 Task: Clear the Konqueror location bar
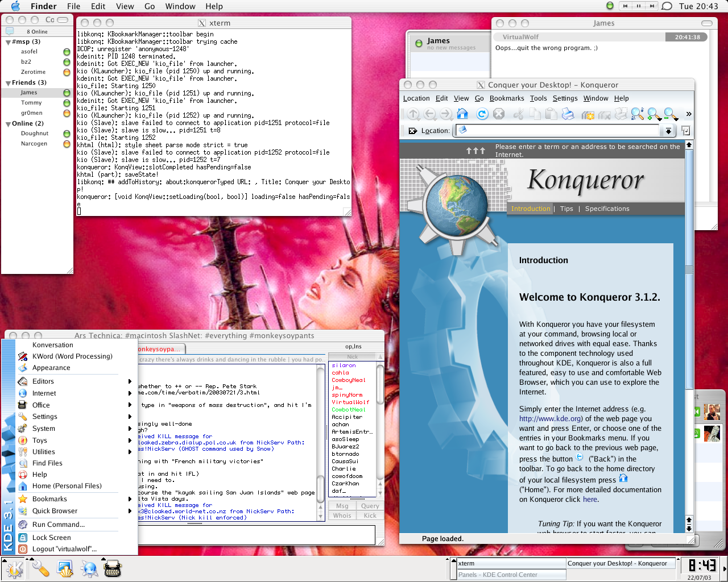(x=413, y=131)
